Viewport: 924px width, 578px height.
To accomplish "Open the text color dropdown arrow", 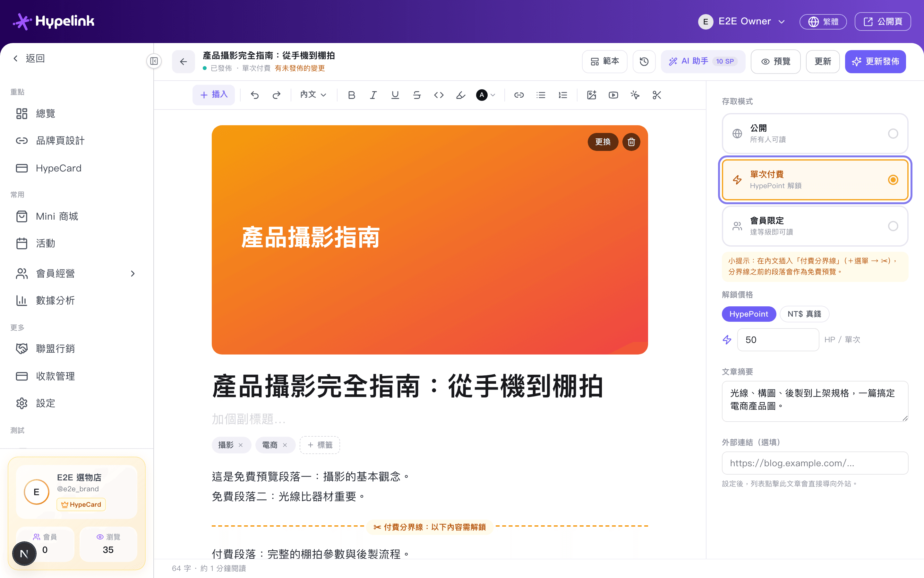I will click(x=493, y=95).
